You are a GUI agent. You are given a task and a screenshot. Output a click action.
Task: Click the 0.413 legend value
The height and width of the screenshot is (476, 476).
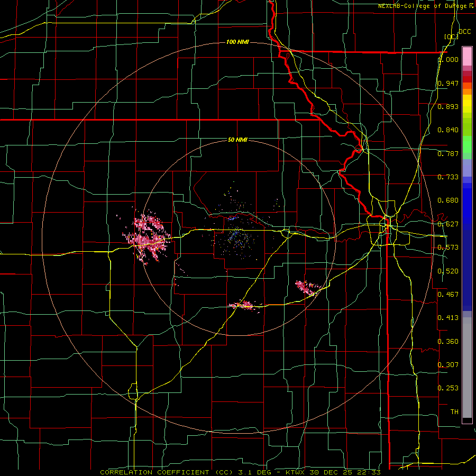(x=448, y=317)
